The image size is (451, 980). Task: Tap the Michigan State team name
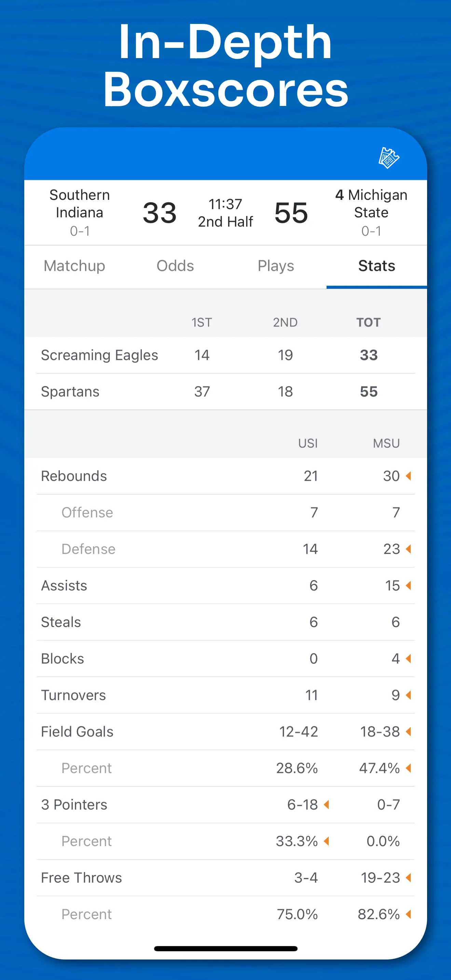click(371, 204)
